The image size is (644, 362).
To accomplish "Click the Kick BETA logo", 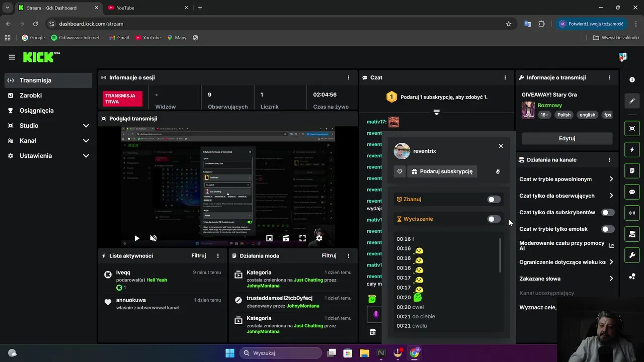I will [x=41, y=57].
